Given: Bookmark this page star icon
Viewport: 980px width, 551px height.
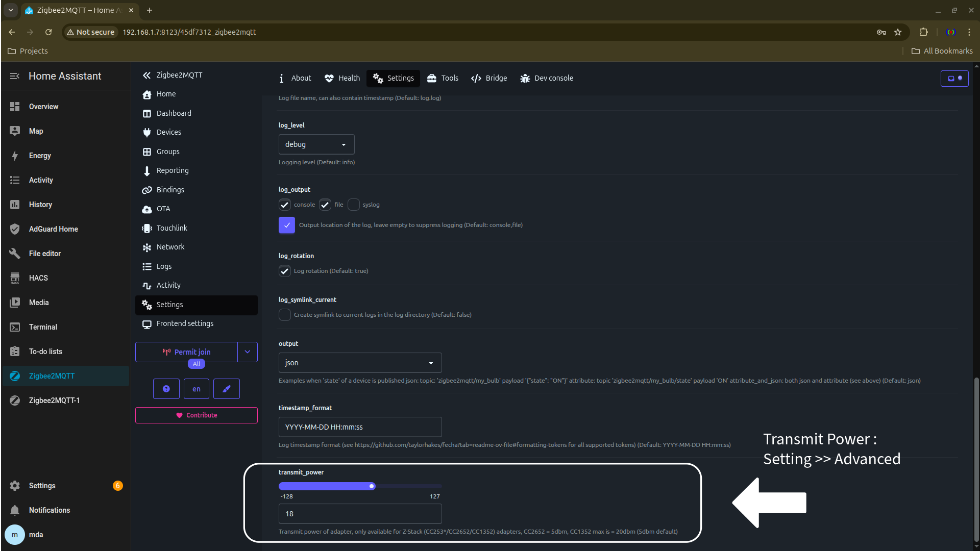Looking at the screenshot, I should (x=898, y=32).
